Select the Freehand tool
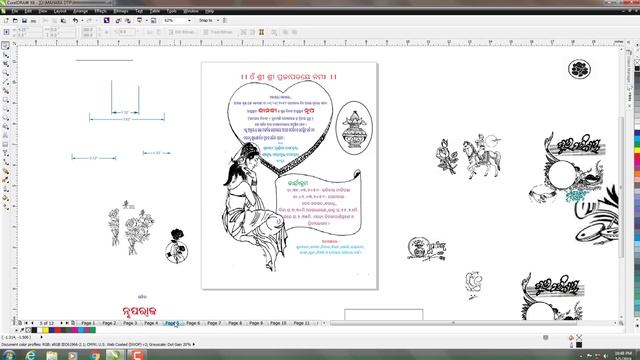The image size is (640, 360). tap(6, 82)
